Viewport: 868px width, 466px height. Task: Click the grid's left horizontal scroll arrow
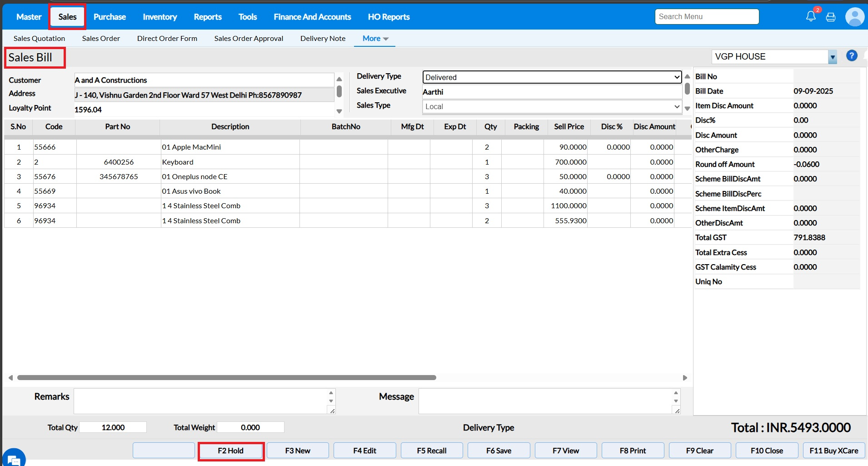(x=10, y=378)
